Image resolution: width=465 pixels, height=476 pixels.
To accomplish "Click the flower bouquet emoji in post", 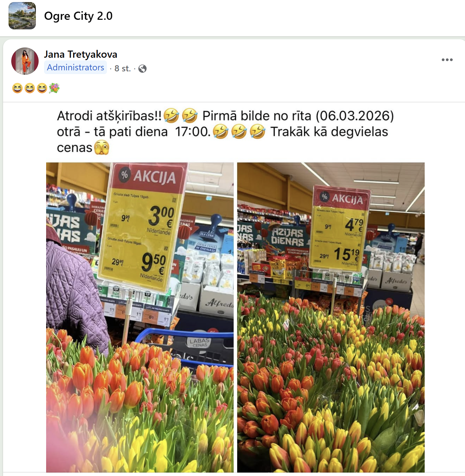I will pyautogui.click(x=54, y=88).
